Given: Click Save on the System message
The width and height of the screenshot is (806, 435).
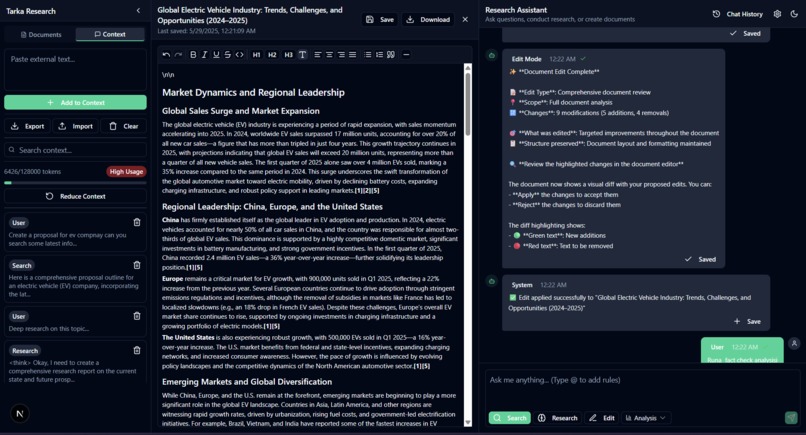Looking at the screenshot, I should [747, 321].
